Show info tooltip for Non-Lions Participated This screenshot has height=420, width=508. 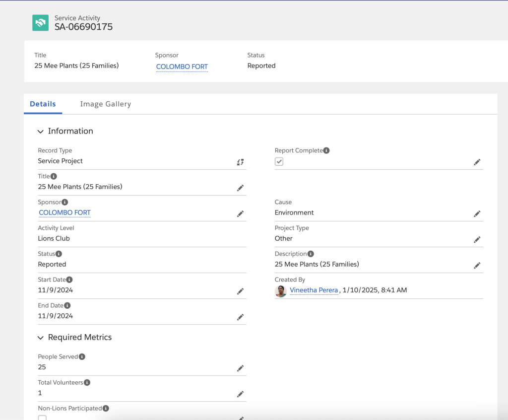106,408
